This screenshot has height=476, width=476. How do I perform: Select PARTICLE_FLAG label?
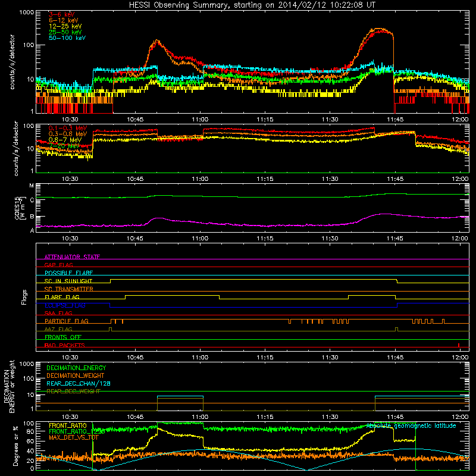pyautogui.click(x=67, y=321)
